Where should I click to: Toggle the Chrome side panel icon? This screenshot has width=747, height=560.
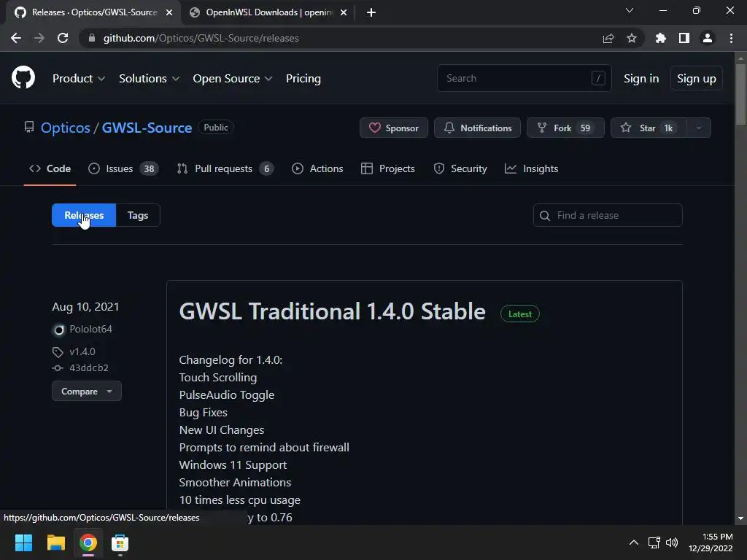[x=684, y=38]
